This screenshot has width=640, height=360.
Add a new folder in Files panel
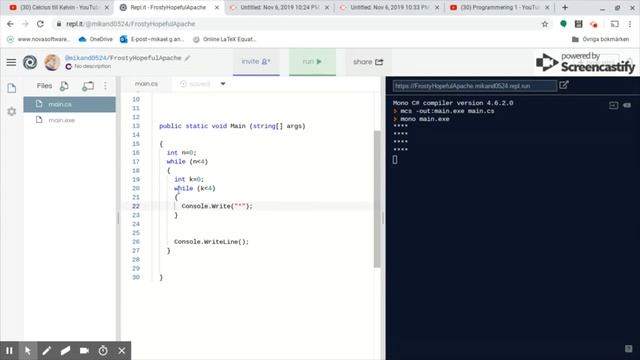(88, 86)
